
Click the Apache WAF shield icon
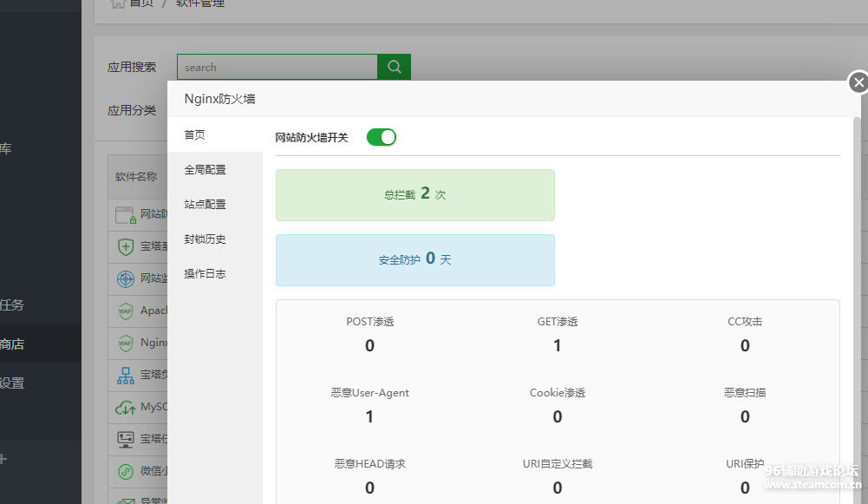pos(125,311)
